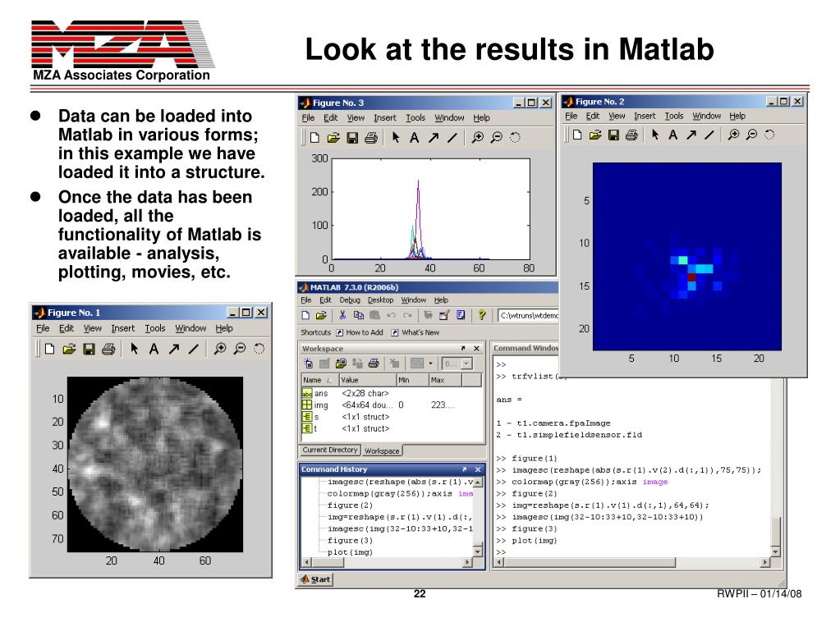This screenshot has width=840, height=622.
Task: Select struct variable s in Workspace
Action: (392, 417)
